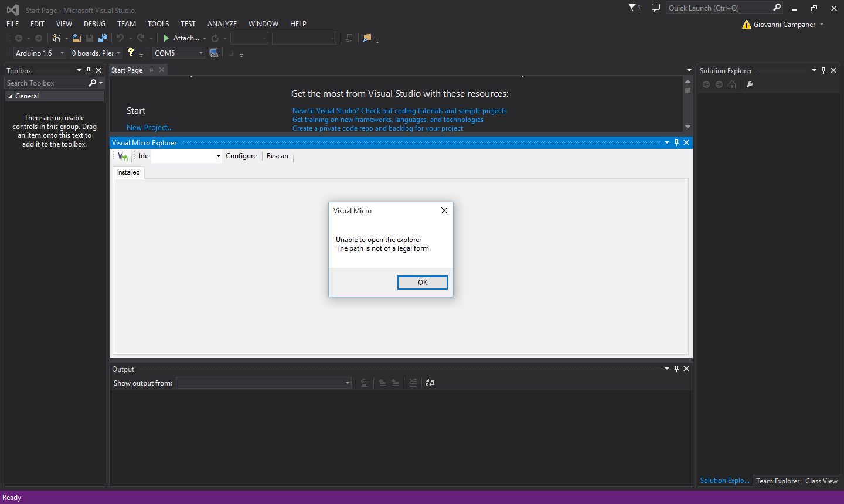Close the Start Page tab
This screenshot has width=844, height=504.
click(162, 70)
